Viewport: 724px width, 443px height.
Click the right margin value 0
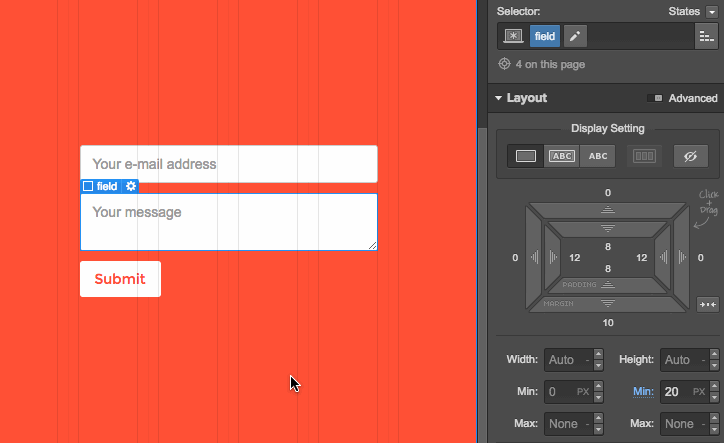point(700,258)
